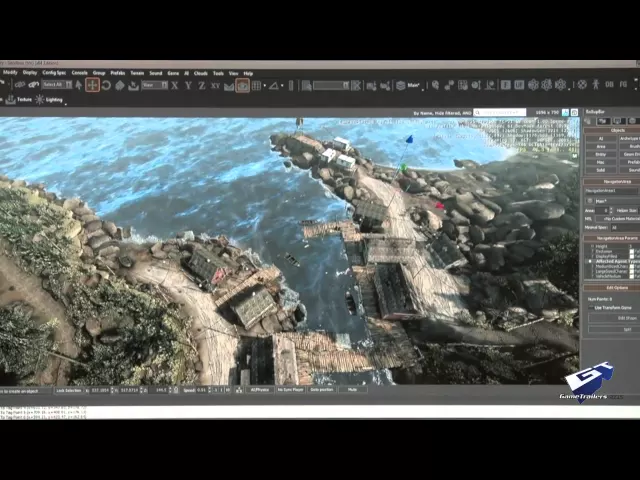Toggle the Use Transform Gizmo checkbox

pyautogui.click(x=591, y=307)
